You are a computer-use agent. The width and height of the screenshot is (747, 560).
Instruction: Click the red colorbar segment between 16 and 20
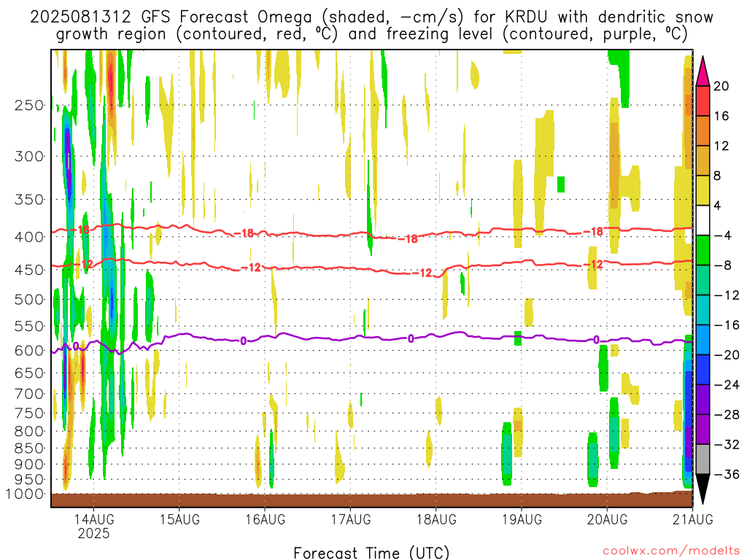pos(703,101)
